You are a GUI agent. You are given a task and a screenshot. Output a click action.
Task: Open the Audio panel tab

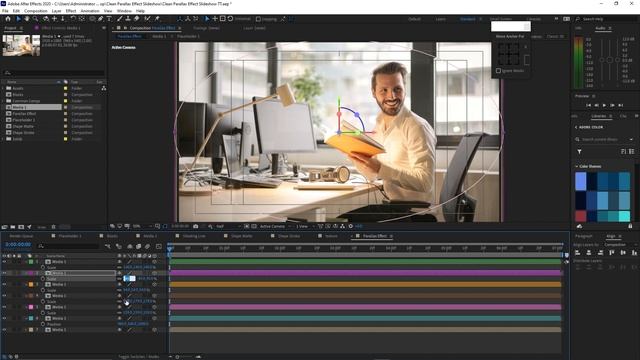[600, 28]
